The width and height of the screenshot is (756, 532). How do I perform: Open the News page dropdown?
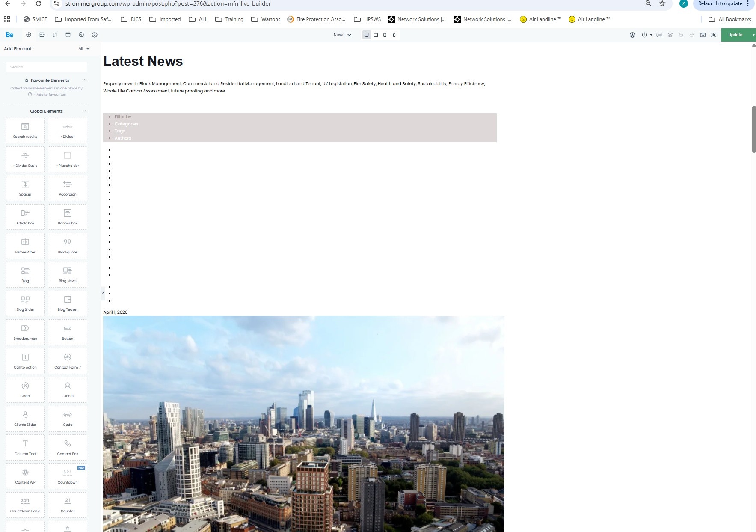[x=342, y=35]
